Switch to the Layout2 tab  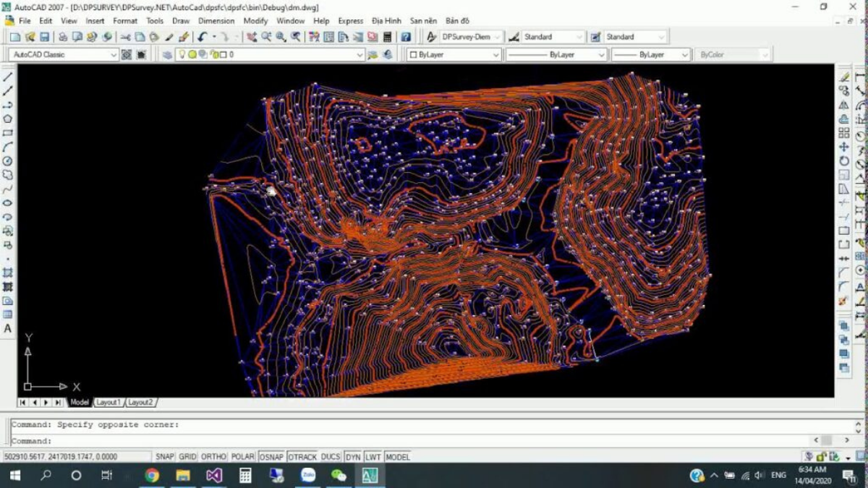pyautogui.click(x=140, y=402)
